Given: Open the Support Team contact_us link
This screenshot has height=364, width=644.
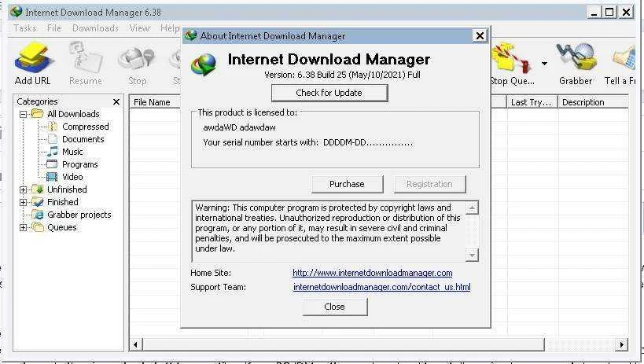Looking at the screenshot, I should click(382, 287).
